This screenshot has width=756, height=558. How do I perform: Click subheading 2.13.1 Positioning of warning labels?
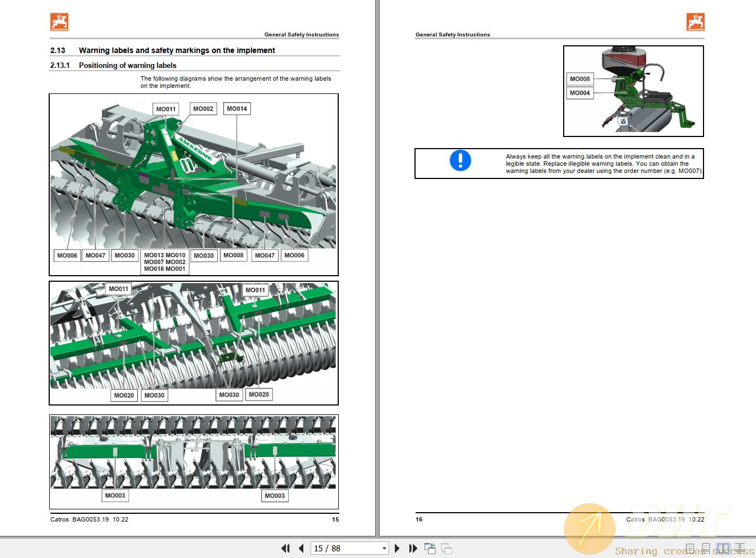pos(113,65)
